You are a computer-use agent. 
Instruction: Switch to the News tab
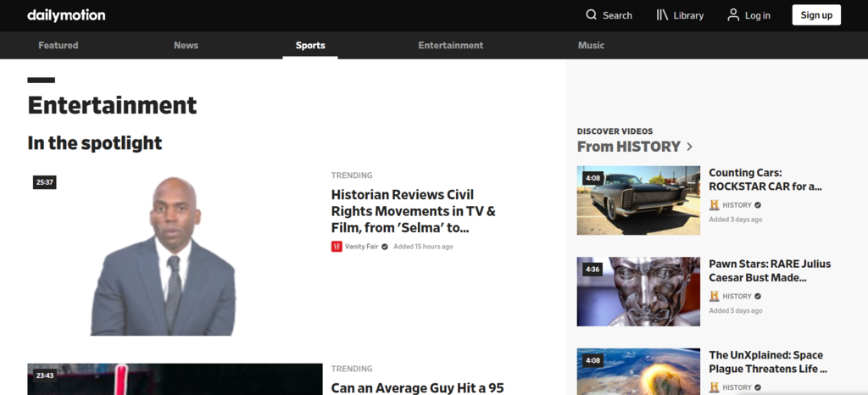pos(186,46)
